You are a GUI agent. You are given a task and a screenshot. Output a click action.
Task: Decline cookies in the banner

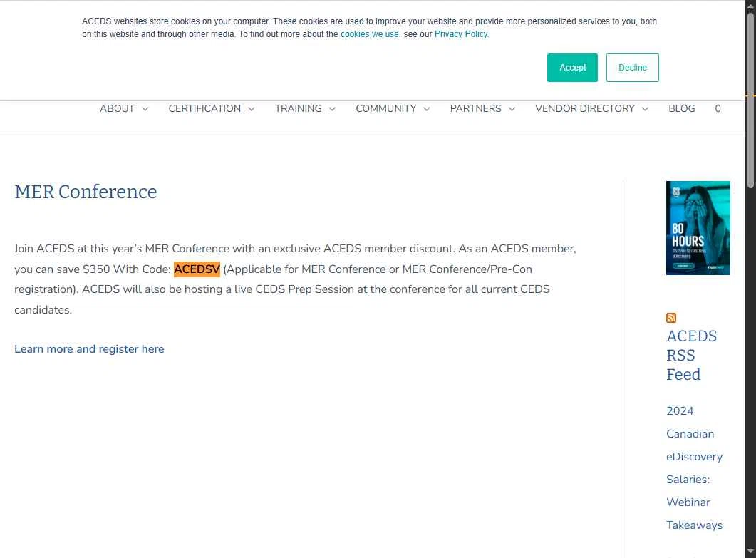click(x=632, y=68)
